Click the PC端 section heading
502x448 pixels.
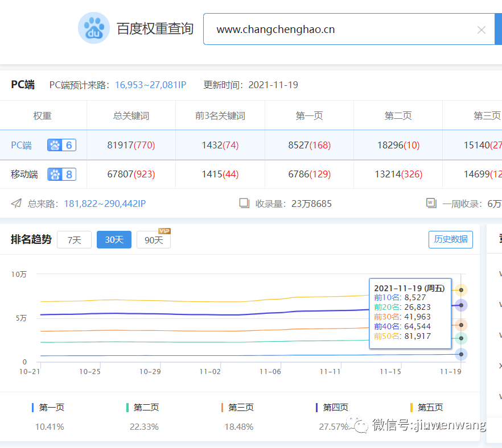tap(23, 84)
